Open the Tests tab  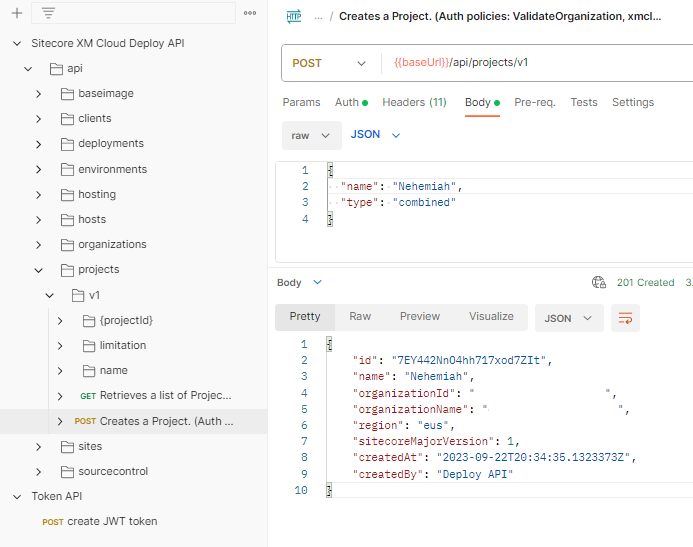point(583,103)
